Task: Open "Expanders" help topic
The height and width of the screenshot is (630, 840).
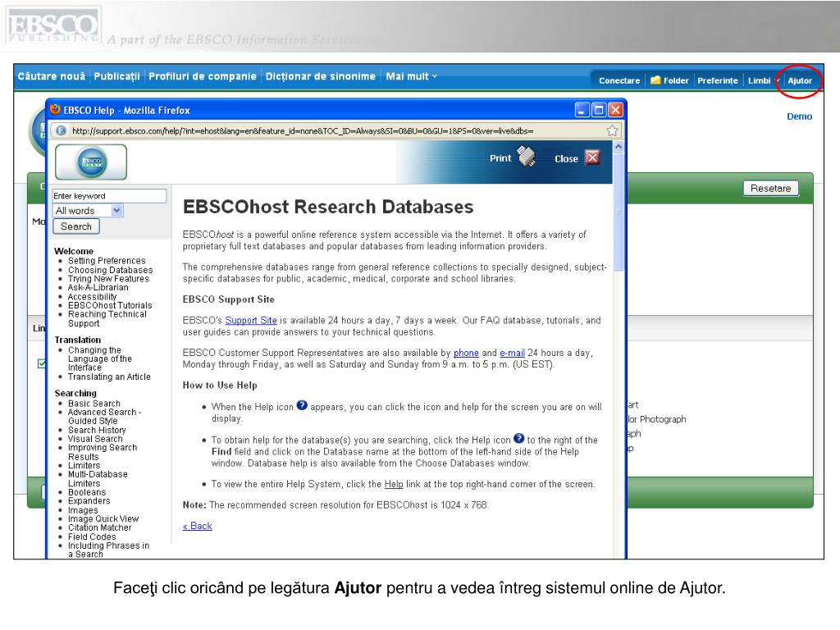Action: tap(89, 501)
